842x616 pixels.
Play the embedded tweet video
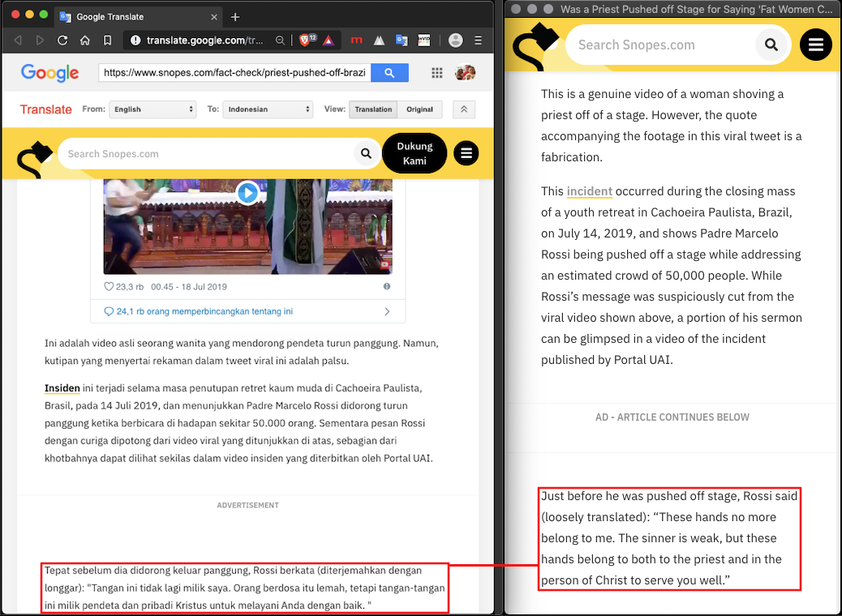point(247,193)
